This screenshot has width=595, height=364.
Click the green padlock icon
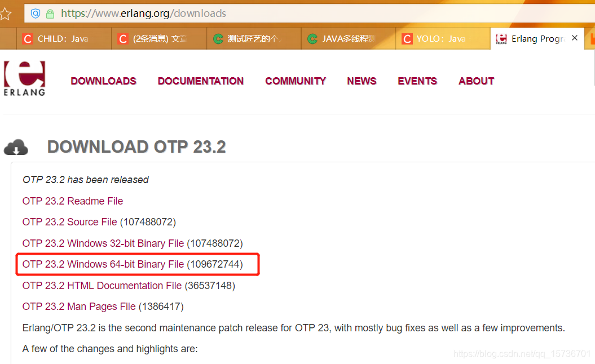[x=50, y=14]
